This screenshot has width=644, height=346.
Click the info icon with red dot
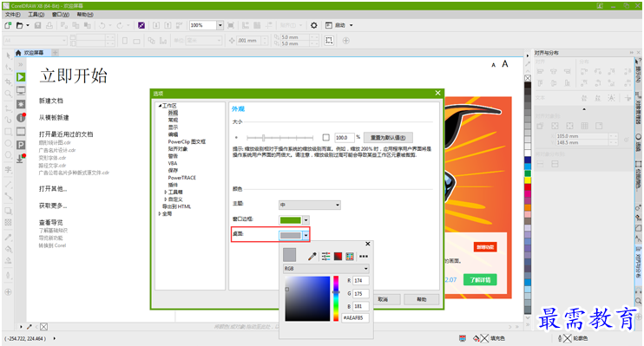coord(21,118)
